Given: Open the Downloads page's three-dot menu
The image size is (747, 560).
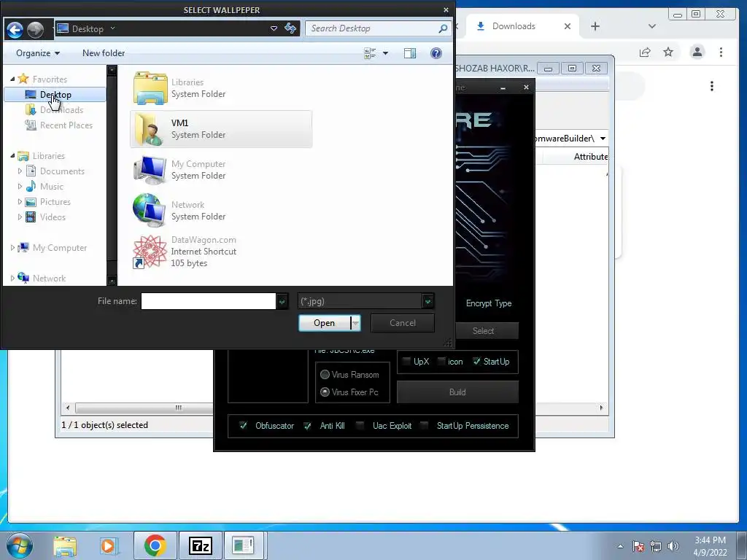Looking at the screenshot, I should pos(712,86).
